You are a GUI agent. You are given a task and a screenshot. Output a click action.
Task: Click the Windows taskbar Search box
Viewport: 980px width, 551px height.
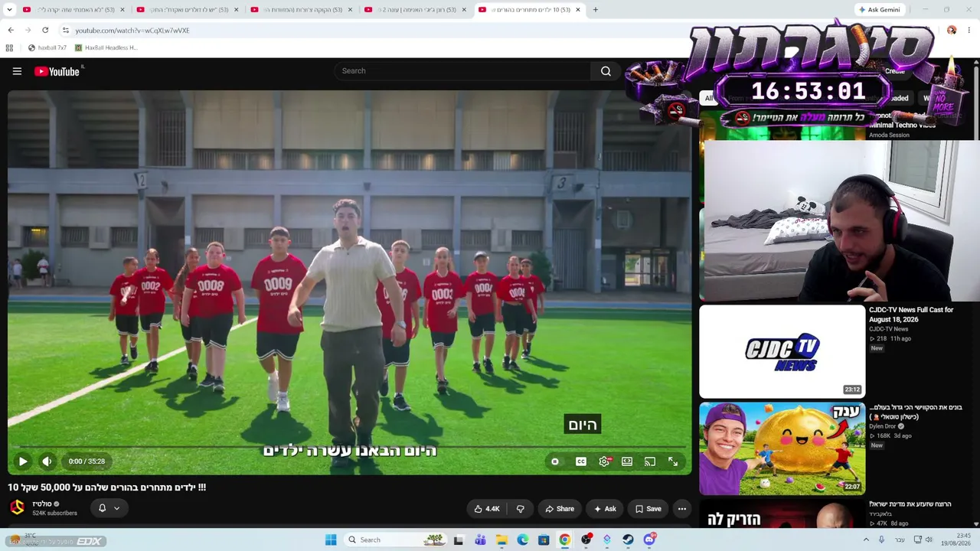(x=395, y=540)
